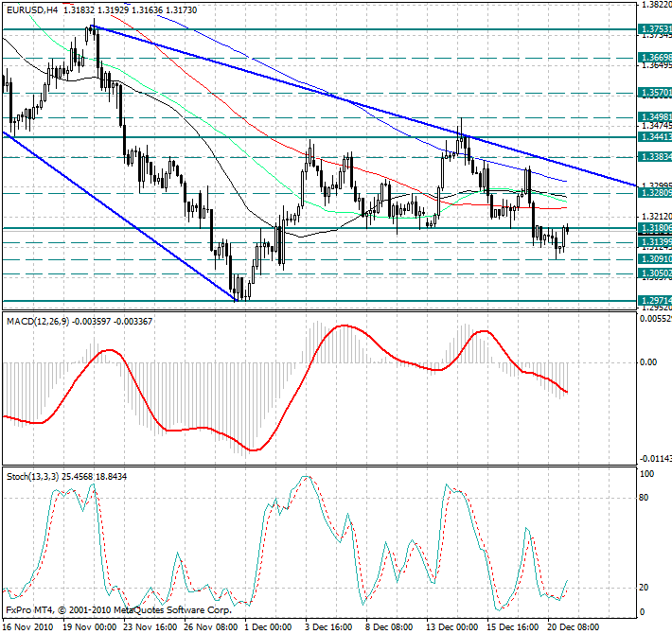
Task: Click the Stochastic 80 level value
Action: 644,498
